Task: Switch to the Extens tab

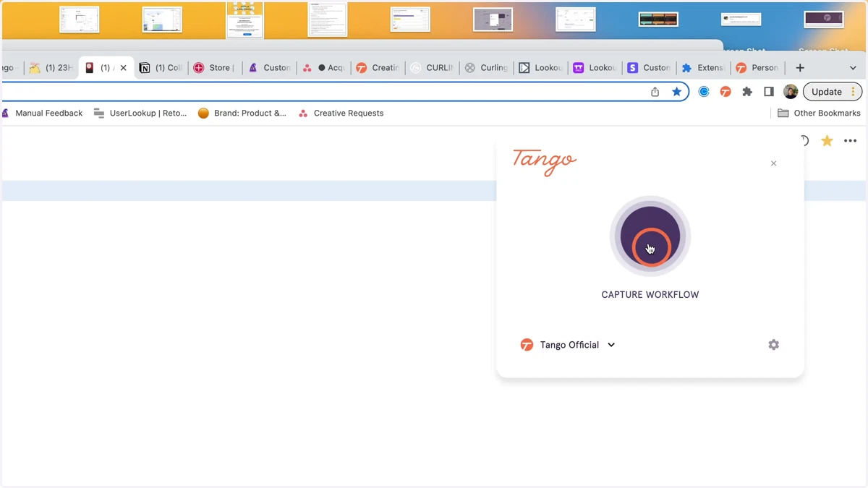Action: click(x=703, y=68)
